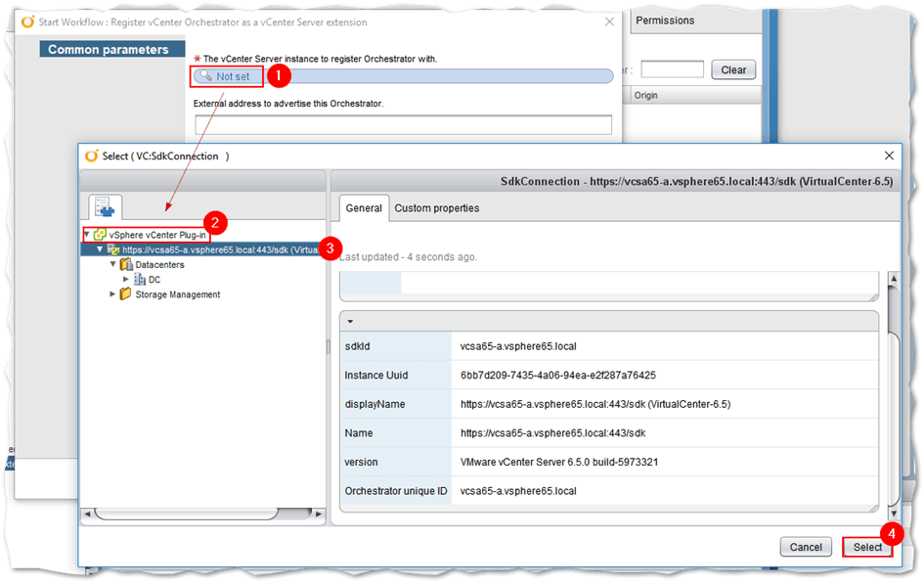This screenshot has height=583, width=924.
Task: Collapse the vcsa65-a.vsphere65.local connection node
Action: pos(100,249)
